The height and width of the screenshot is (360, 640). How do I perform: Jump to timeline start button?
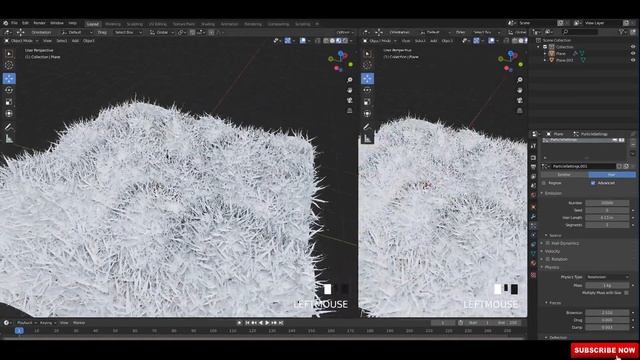(247, 323)
